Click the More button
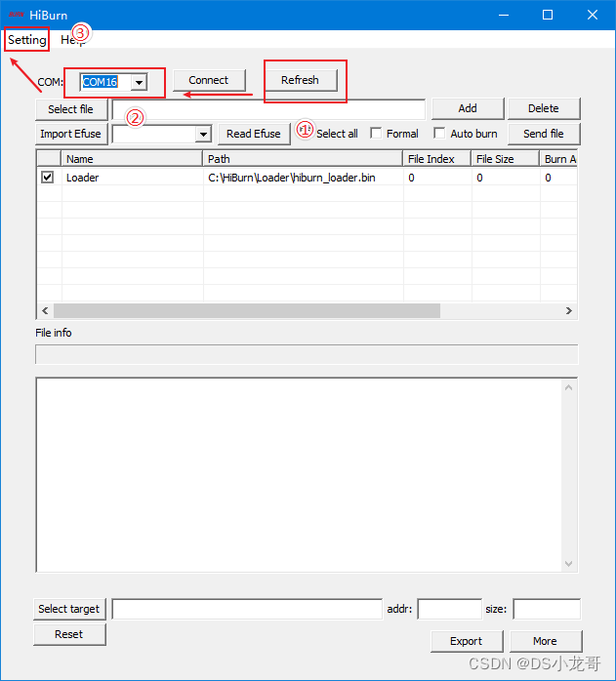This screenshot has width=616, height=681. click(x=546, y=641)
